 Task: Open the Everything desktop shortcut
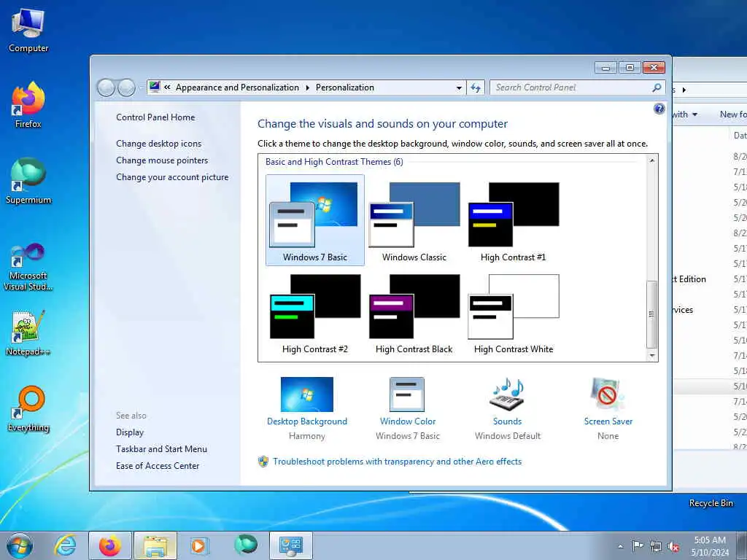[x=28, y=410]
